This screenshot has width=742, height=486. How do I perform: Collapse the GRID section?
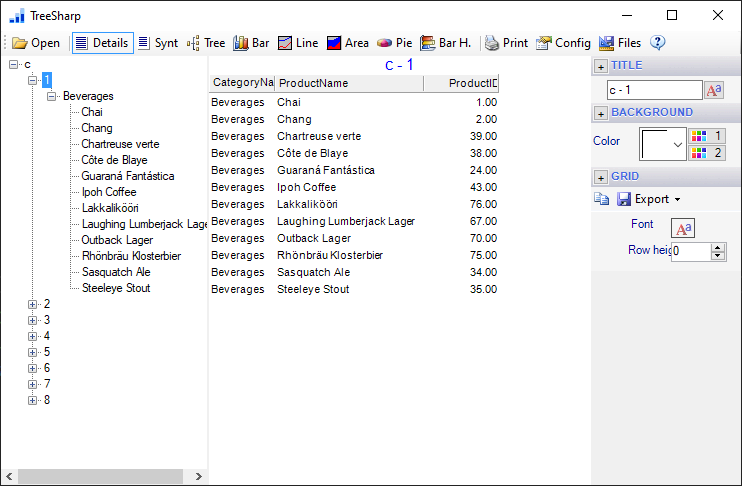[x=601, y=178]
